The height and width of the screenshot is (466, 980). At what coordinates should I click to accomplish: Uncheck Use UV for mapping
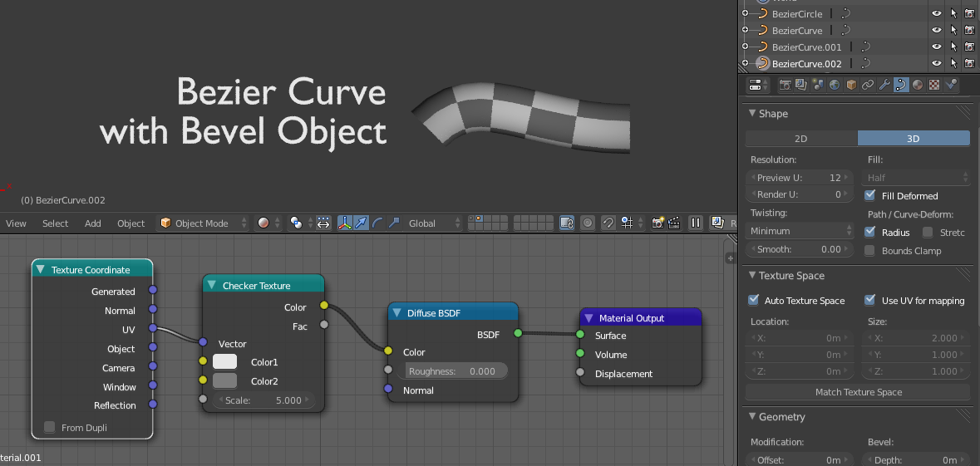pos(869,301)
